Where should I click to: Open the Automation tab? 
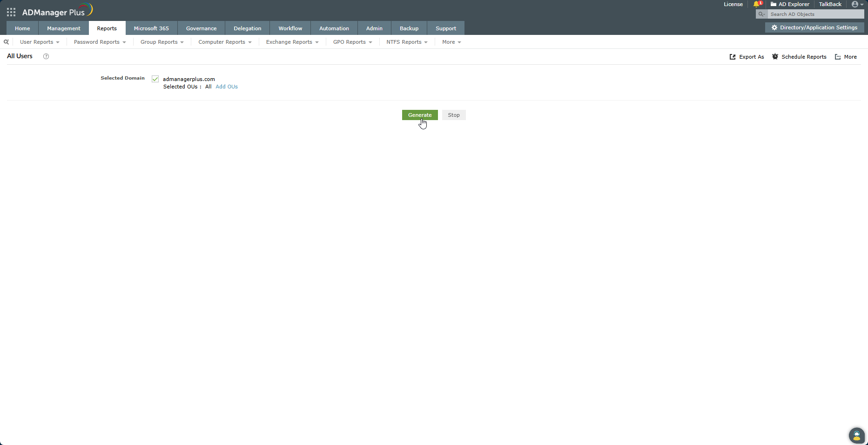pyautogui.click(x=334, y=28)
